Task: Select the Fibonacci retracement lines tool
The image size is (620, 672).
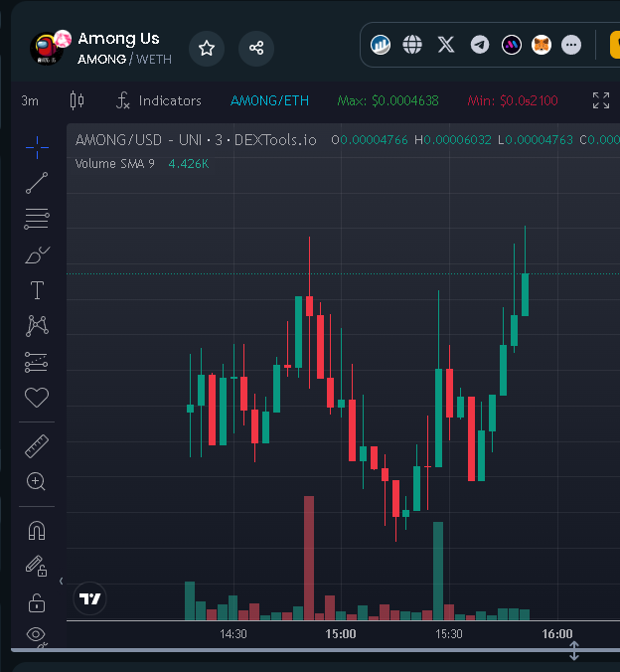Action: 37,219
